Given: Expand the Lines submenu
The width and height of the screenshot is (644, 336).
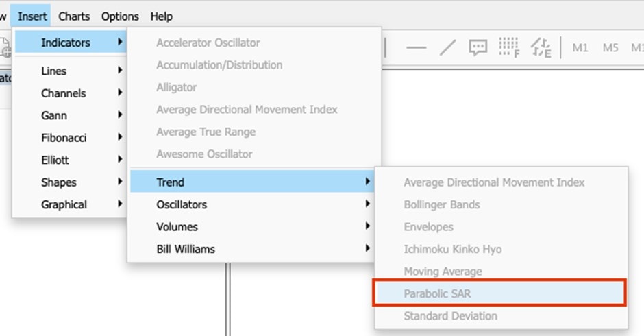Looking at the screenshot, I should click(54, 71).
